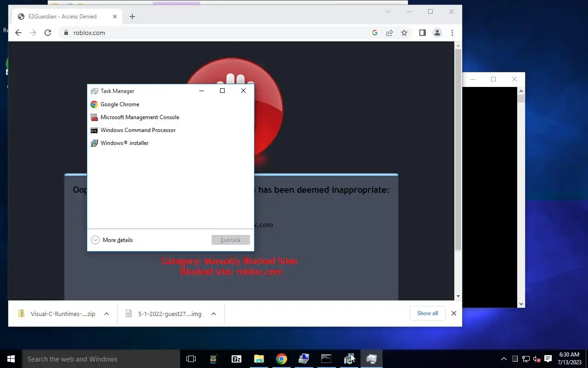Image resolution: width=588 pixels, height=368 pixels.
Task: Open the 5-1-2022-guest27 img download options arrow
Action: 213,314
